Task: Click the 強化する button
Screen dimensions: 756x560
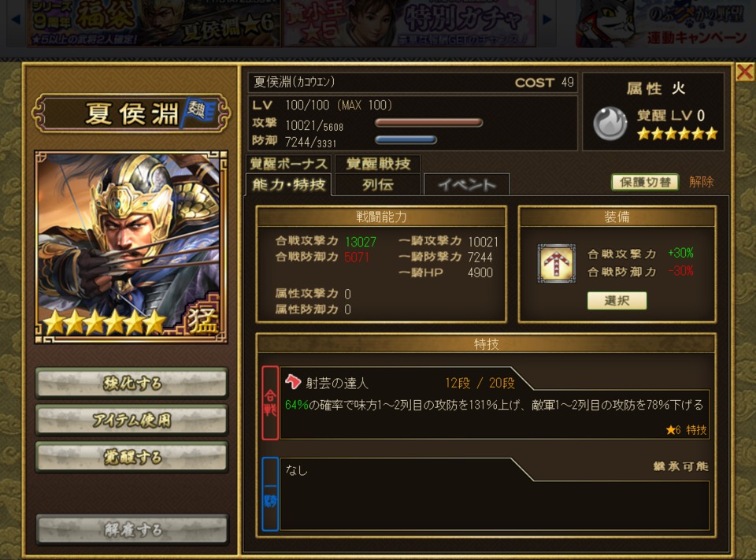Action: [132, 384]
